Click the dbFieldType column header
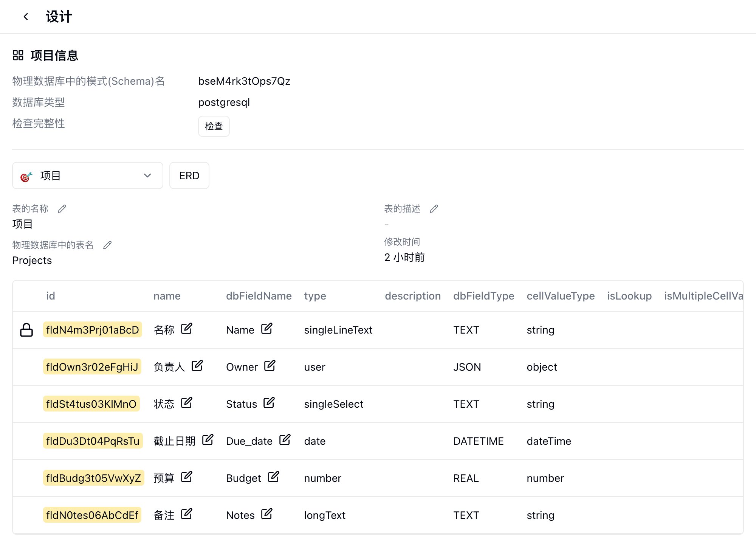 pos(484,296)
